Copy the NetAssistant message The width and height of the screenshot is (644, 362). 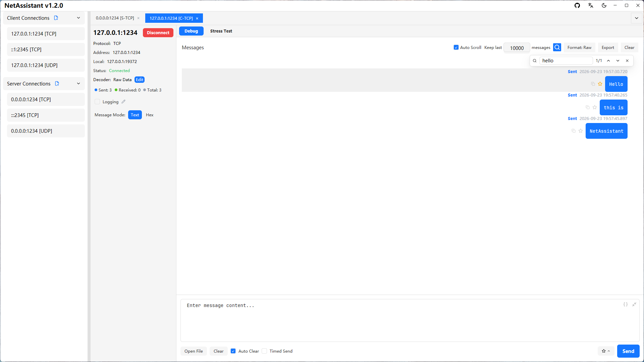(574, 131)
